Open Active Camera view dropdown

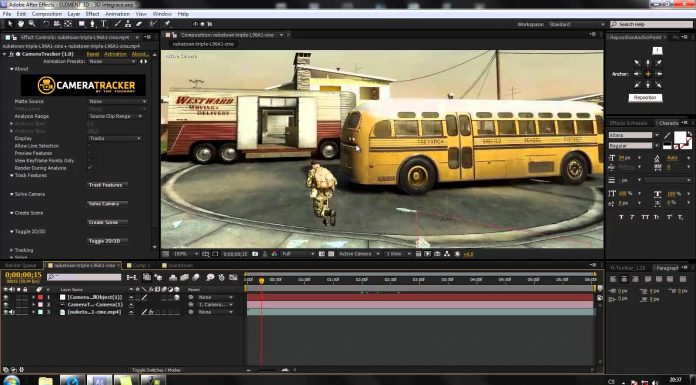tap(359, 254)
